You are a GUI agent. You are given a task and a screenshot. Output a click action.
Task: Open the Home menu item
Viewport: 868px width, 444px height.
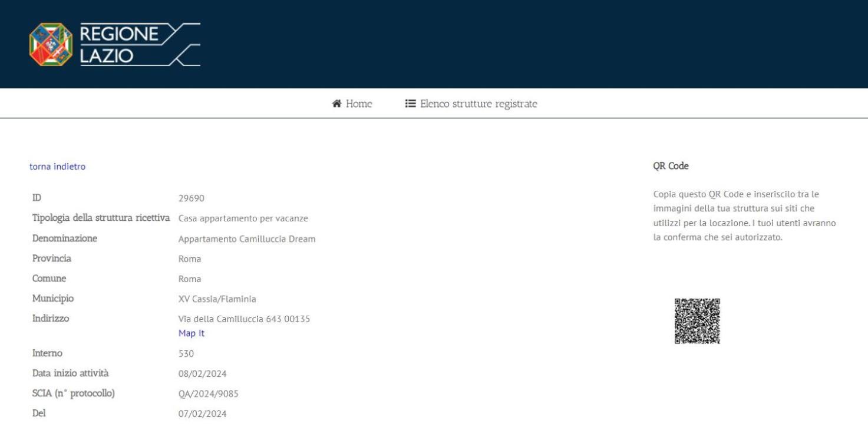point(352,104)
